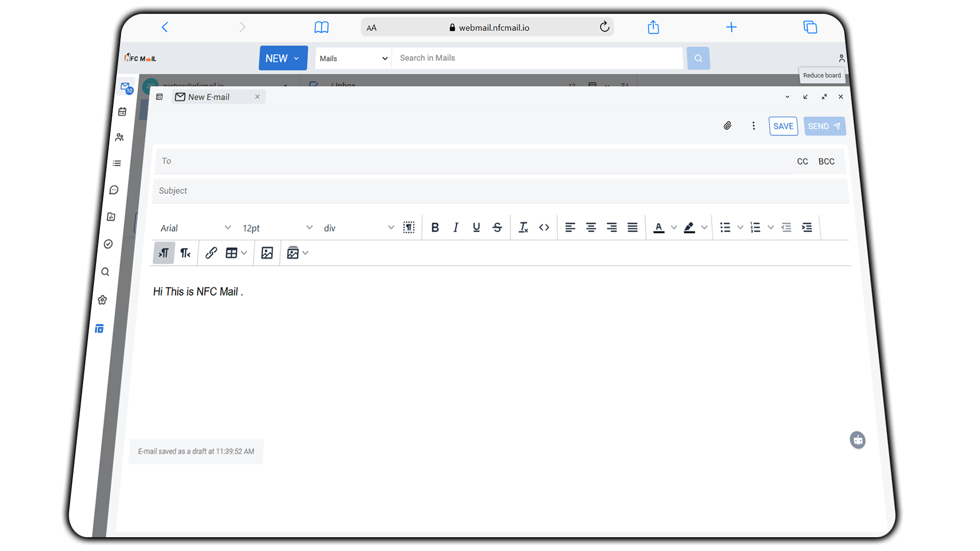Click into the email body text
The width and height of the screenshot is (980, 551).
[x=198, y=292]
